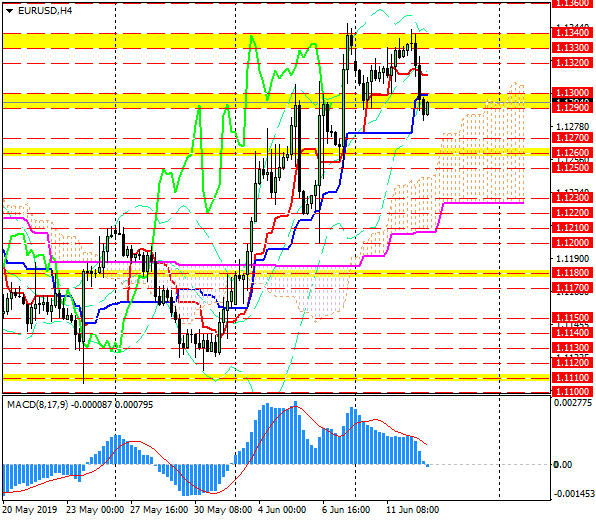
Task: Select the 23 May 00:00 time marker
Action: coord(95,510)
